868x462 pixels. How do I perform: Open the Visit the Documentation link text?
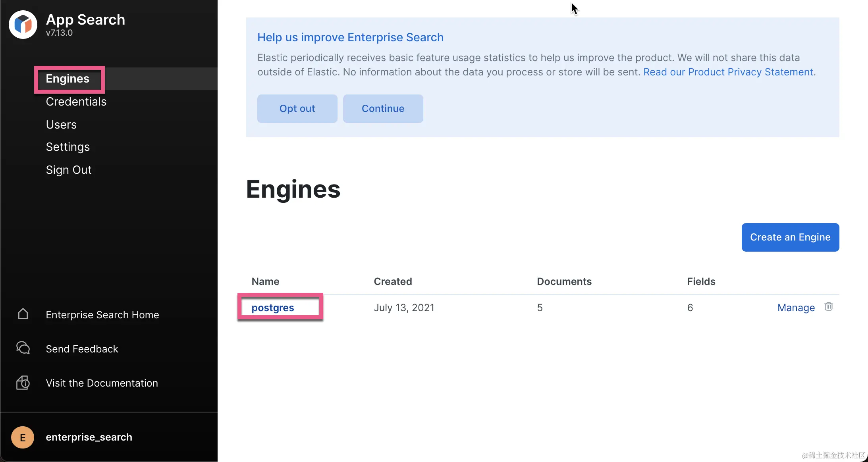(102, 383)
